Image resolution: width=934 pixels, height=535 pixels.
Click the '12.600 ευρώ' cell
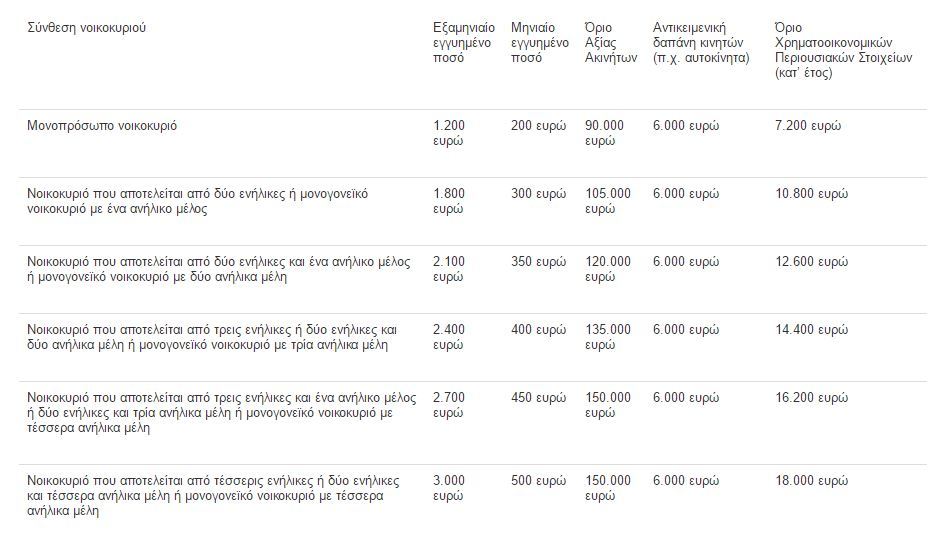coord(811,262)
